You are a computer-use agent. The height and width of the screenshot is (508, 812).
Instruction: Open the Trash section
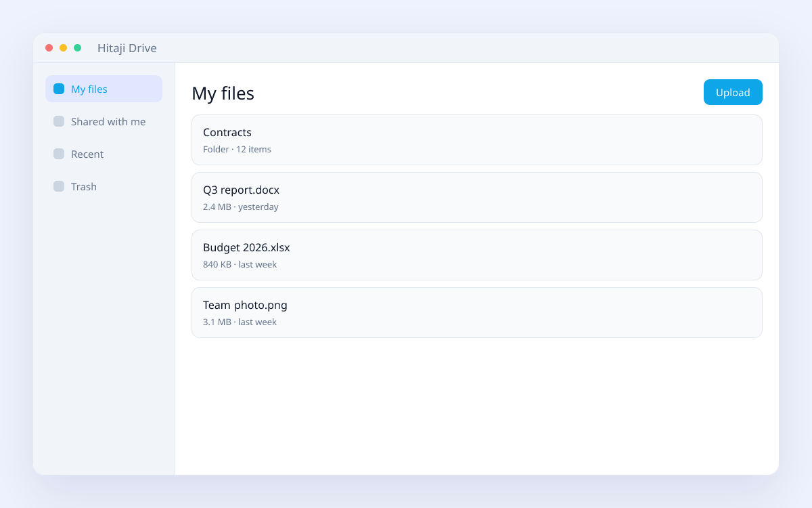pos(104,186)
